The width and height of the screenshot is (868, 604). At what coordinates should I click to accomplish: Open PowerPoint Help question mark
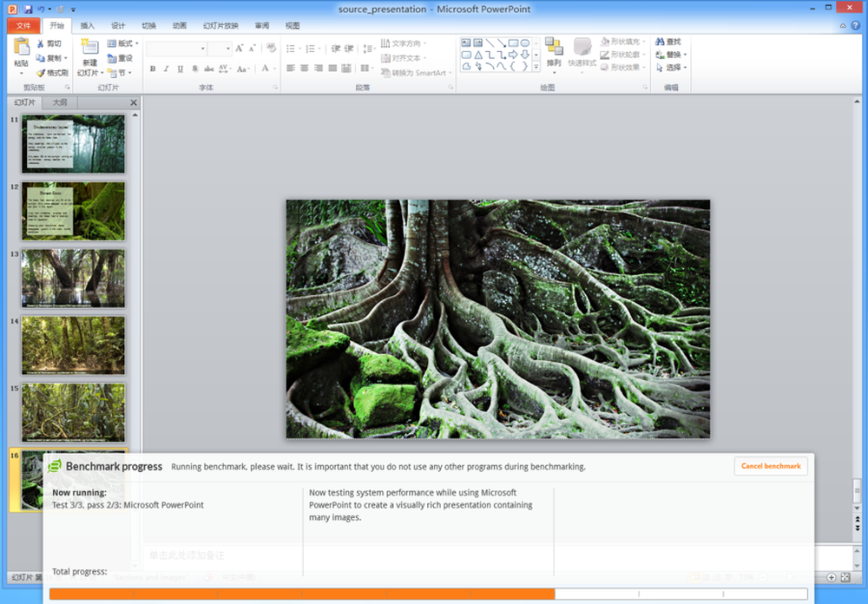(855, 25)
